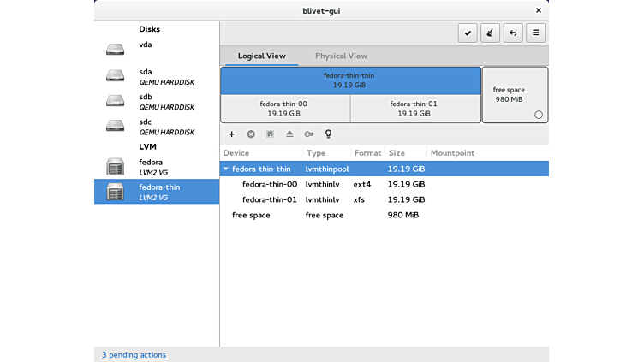The height and width of the screenshot is (362, 644).
Task: Open the hamburger menu
Action: (535, 33)
